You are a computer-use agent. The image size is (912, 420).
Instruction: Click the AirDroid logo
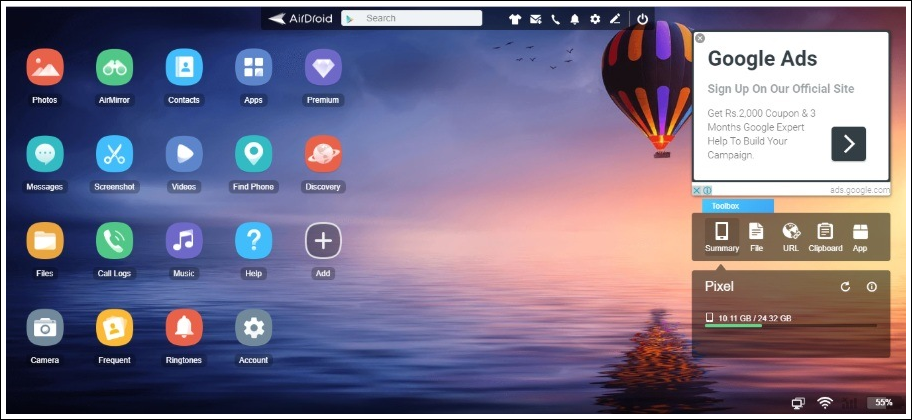point(300,19)
